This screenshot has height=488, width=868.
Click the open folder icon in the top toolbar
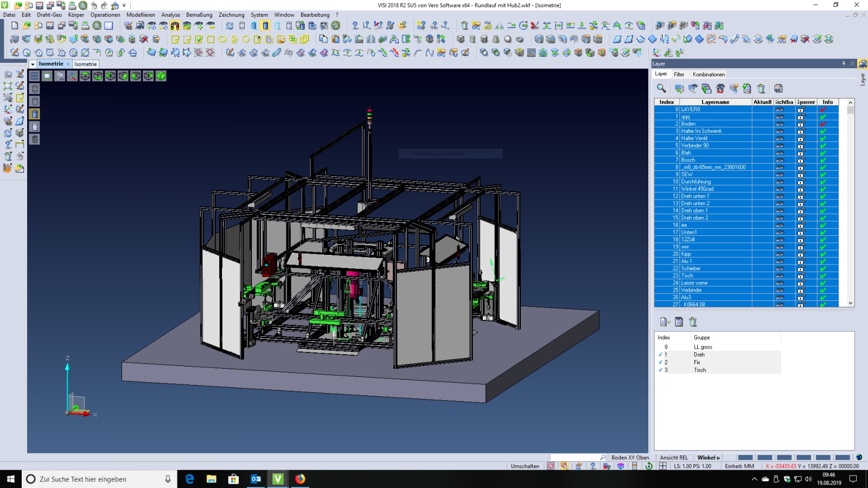point(27,25)
